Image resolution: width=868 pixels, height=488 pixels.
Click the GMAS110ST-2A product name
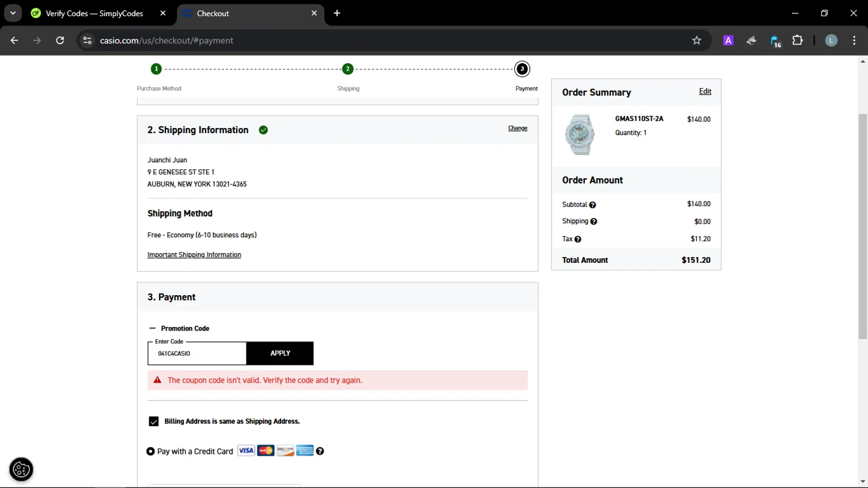(639, 119)
